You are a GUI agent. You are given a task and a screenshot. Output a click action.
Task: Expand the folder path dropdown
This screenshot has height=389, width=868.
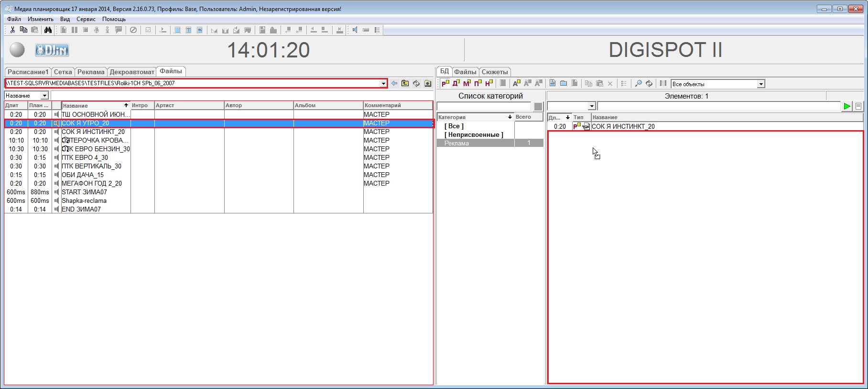click(383, 83)
